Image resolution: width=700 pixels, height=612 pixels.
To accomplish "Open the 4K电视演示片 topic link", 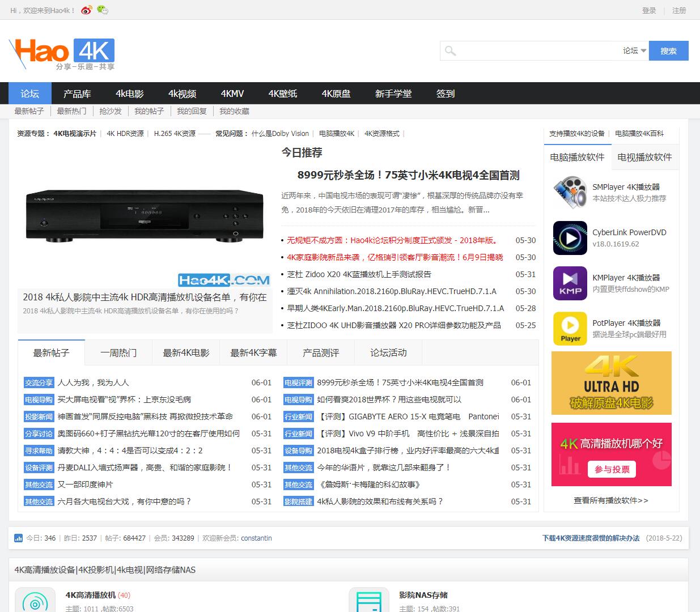I will coord(75,134).
